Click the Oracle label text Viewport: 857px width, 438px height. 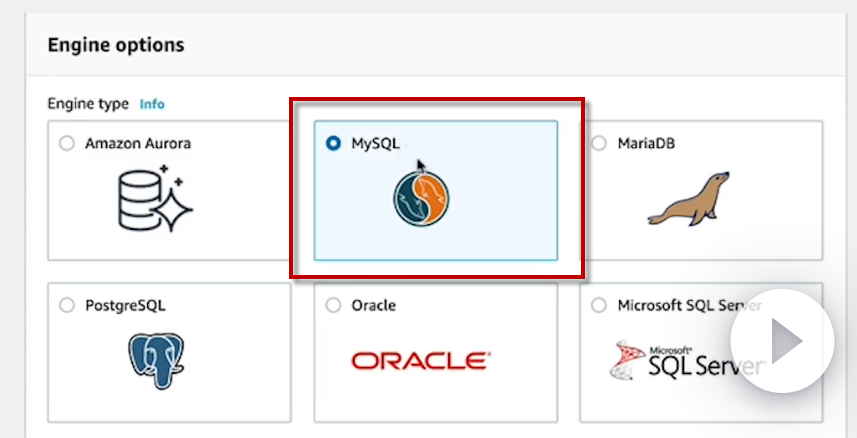click(x=374, y=305)
